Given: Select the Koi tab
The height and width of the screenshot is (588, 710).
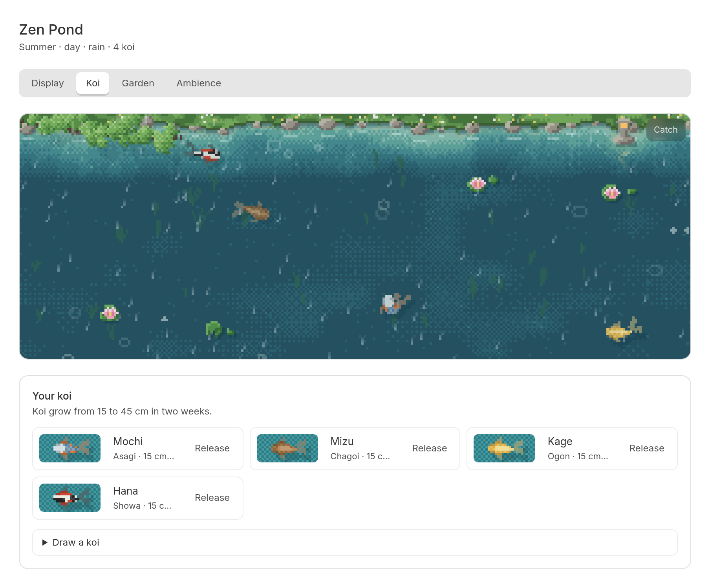Looking at the screenshot, I should [93, 83].
